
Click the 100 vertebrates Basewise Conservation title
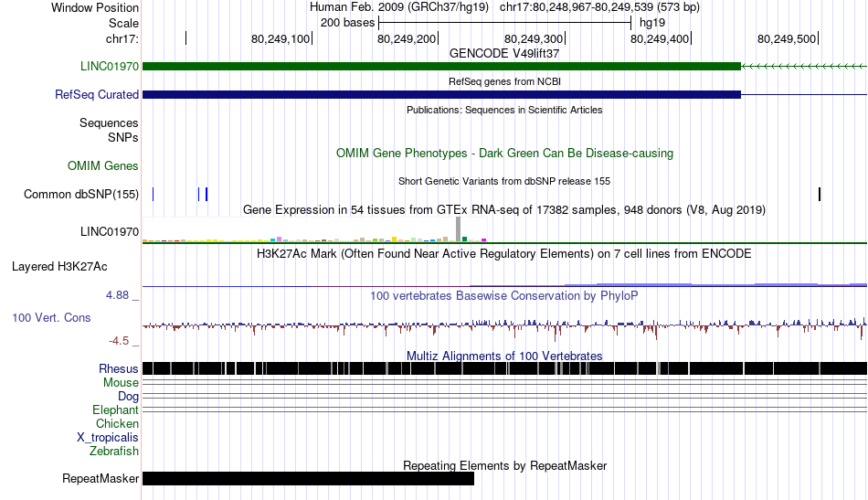(504, 295)
